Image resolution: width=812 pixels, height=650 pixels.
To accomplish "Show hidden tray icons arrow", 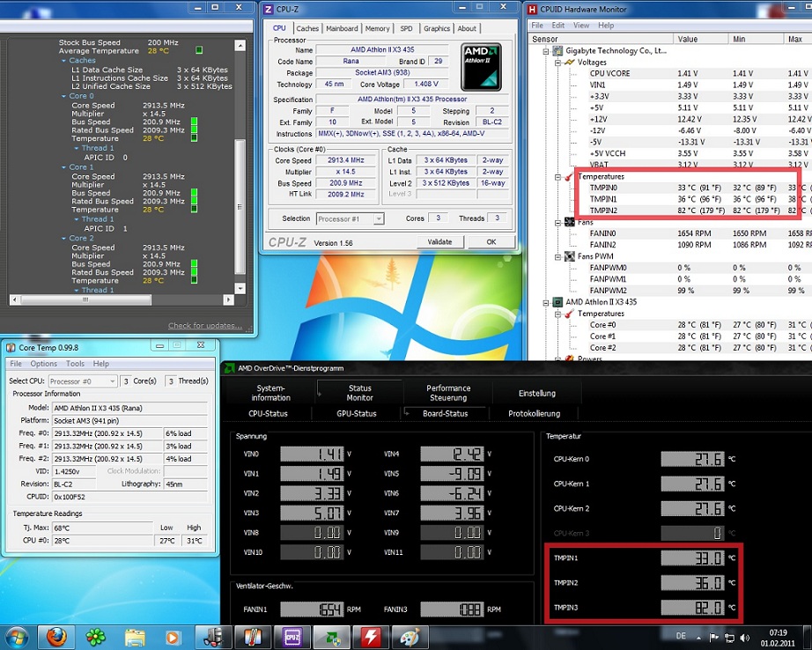I will (x=698, y=638).
